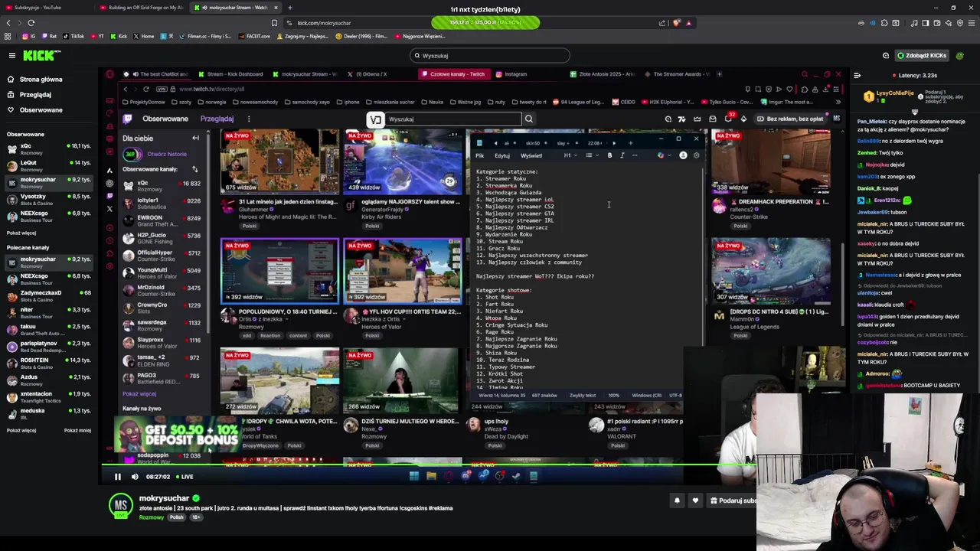Toggle italic in Notepad toolbar
The height and width of the screenshot is (551, 980).
pyautogui.click(x=622, y=155)
